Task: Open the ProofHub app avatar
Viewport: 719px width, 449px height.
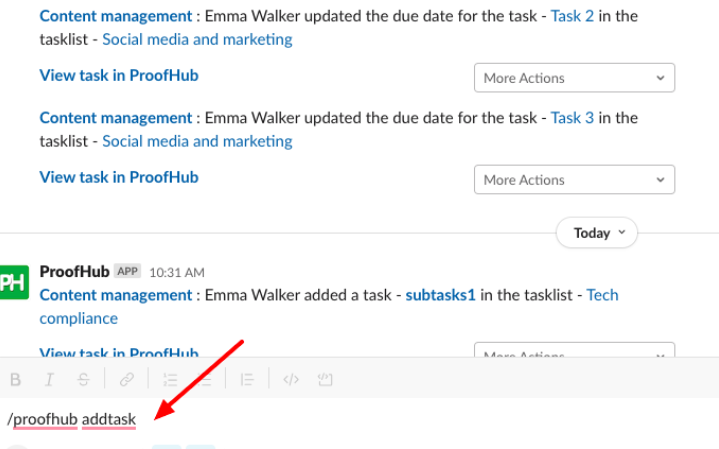Action: pos(14,282)
